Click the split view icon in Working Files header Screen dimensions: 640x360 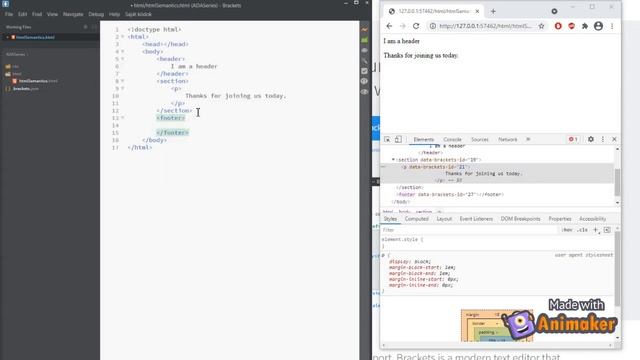click(94, 27)
